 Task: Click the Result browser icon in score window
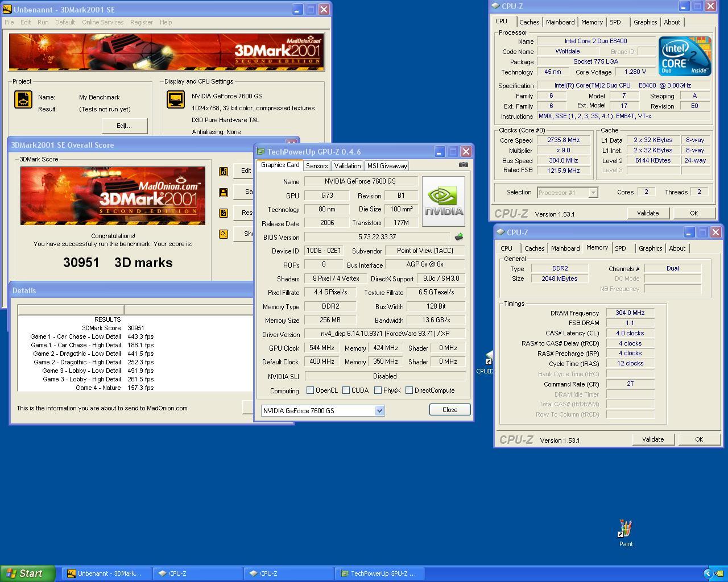(x=224, y=213)
